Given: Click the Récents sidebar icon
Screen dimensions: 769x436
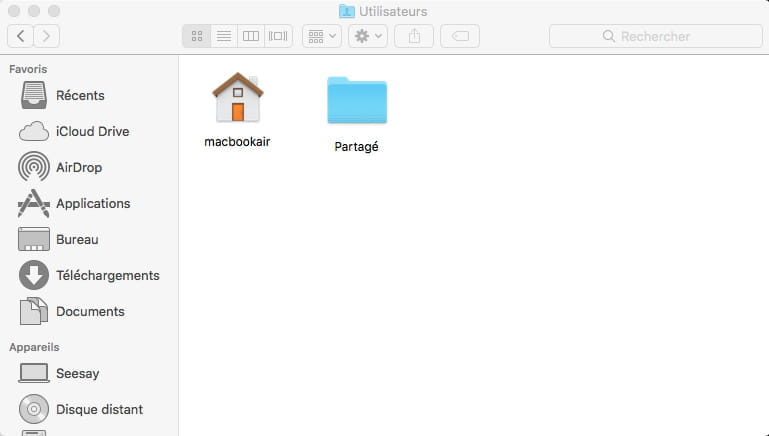Looking at the screenshot, I should point(34,95).
